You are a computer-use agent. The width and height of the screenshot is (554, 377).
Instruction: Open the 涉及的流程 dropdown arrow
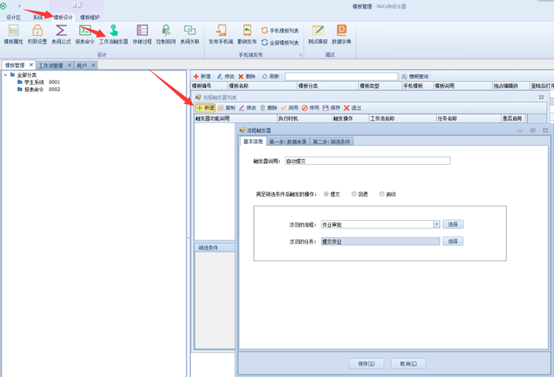coord(436,224)
